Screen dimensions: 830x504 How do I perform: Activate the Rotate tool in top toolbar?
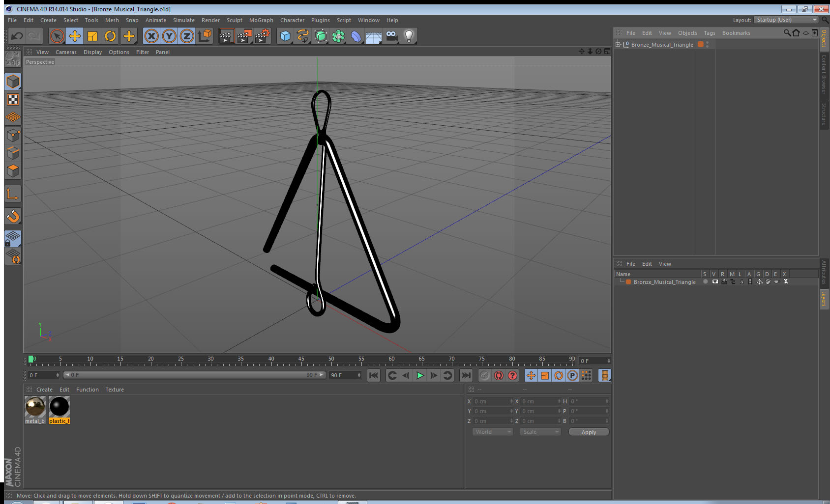(111, 36)
